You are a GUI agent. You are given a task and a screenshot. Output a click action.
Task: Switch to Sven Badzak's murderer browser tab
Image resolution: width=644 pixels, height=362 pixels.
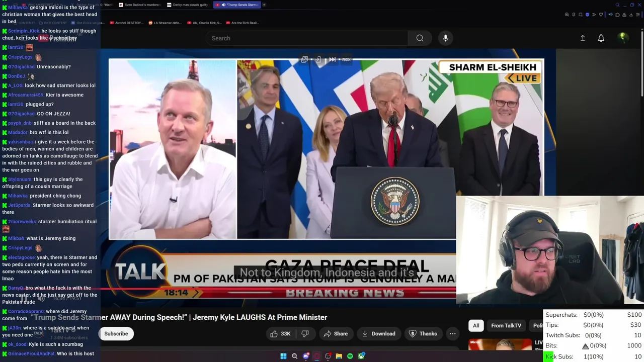pos(139,5)
